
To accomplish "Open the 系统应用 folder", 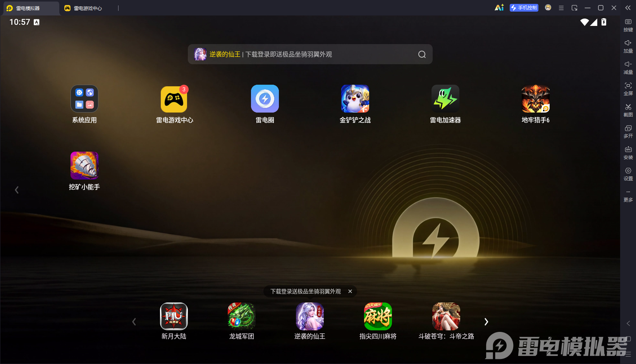I will click(x=84, y=99).
